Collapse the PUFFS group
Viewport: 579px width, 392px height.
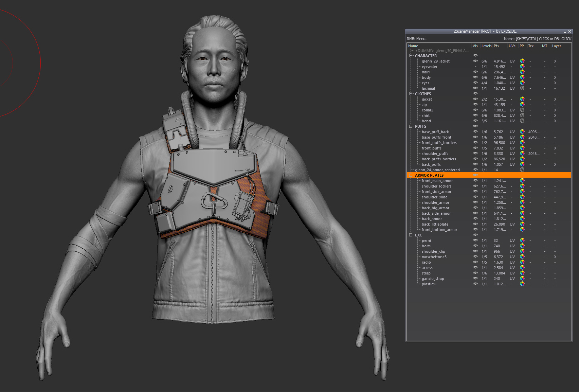click(x=411, y=126)
